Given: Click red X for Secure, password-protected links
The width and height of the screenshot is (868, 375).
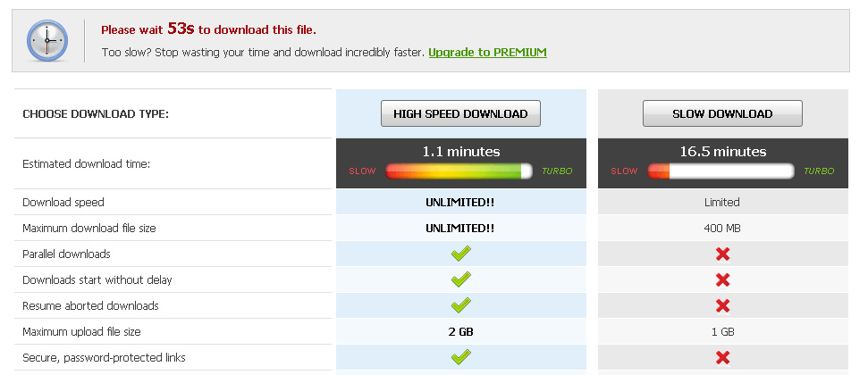Looking at the screenshot, I should (x=722, y=357).
